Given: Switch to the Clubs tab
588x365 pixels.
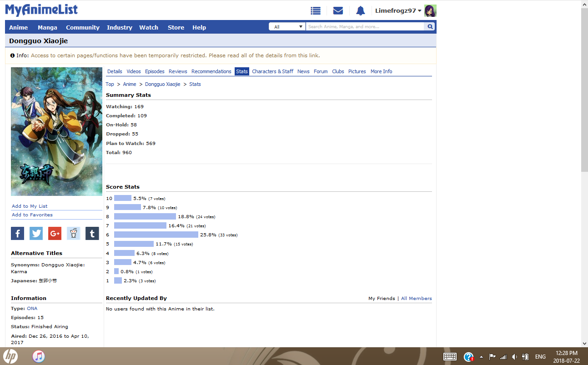Looking at the screenshot, I should click(x=338, y=71).
